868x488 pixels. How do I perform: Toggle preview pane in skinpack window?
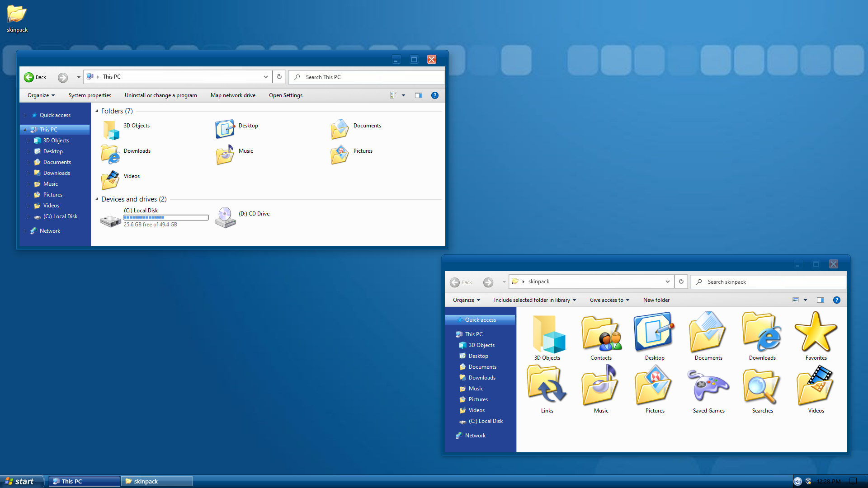pyautogui.click(x=820, y=300)
